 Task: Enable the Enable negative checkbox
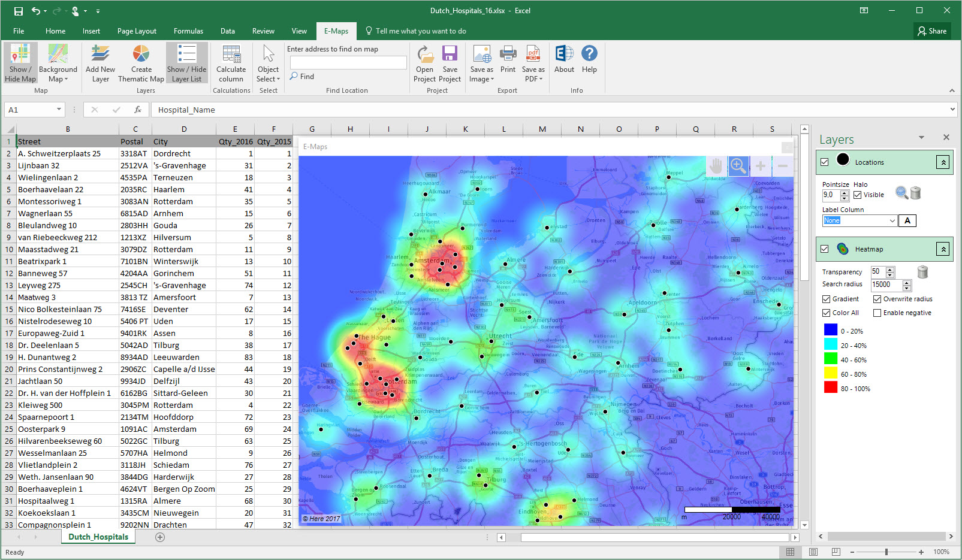coord(876,312)
